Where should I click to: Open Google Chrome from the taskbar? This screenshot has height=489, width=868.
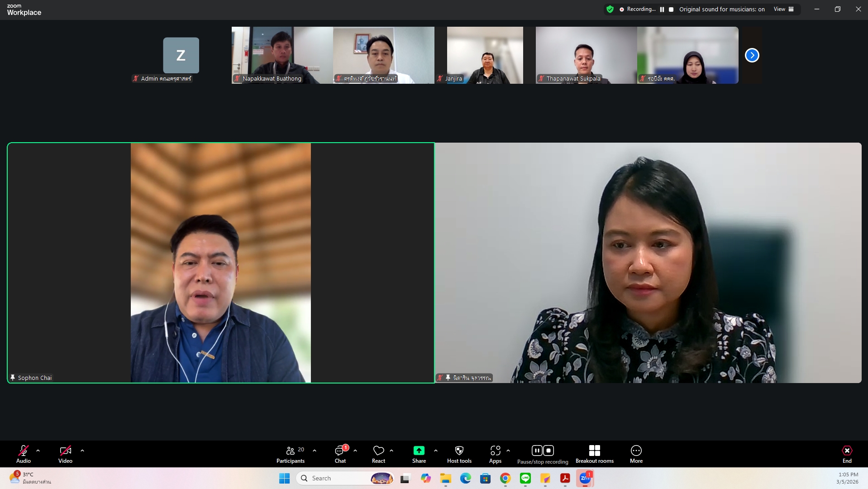(505, 478)
